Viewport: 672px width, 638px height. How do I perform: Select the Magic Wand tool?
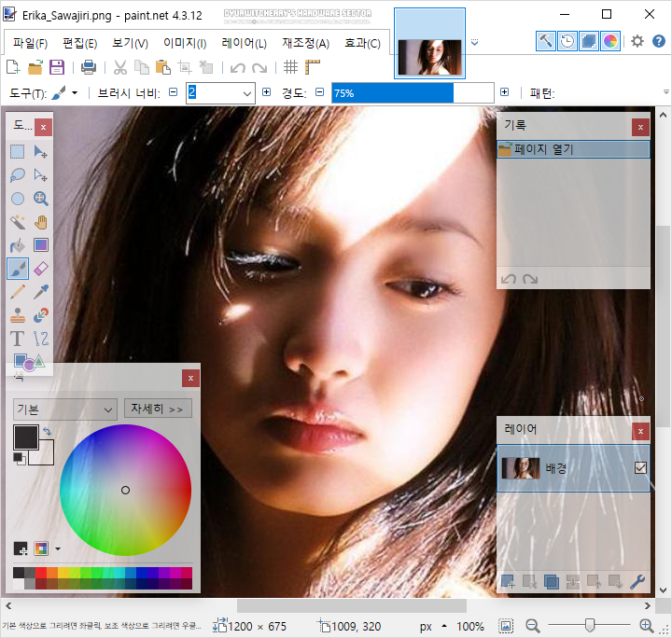pyautogui.click(x=18, y=222)
